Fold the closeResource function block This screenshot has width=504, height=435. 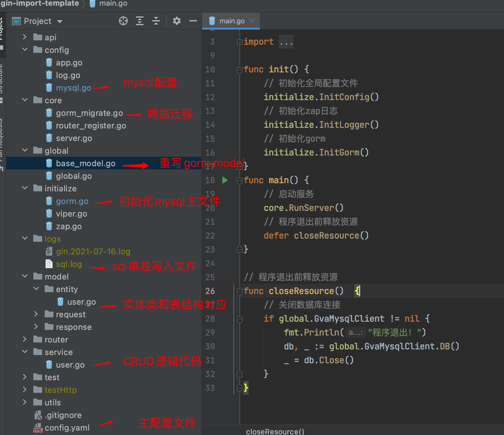(x=240, y=291)
